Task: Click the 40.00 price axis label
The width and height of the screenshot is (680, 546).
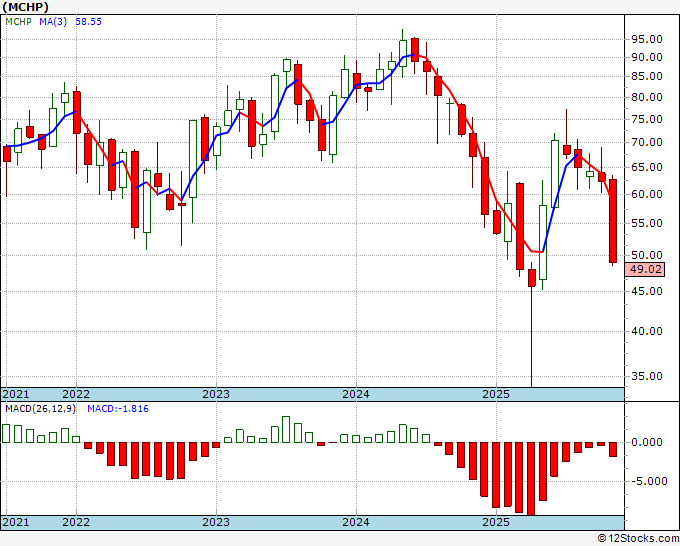Action: tap(646, 331)
